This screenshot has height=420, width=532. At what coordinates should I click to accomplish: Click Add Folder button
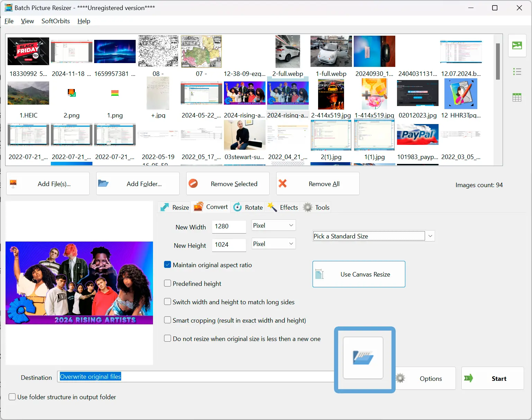coord(138,184)
